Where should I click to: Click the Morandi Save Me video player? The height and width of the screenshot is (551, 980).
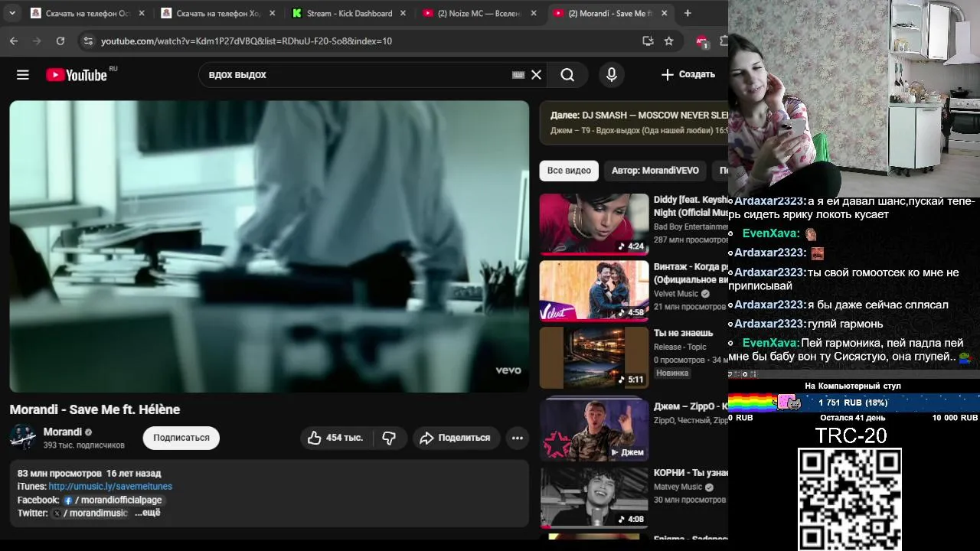point(269,246)
